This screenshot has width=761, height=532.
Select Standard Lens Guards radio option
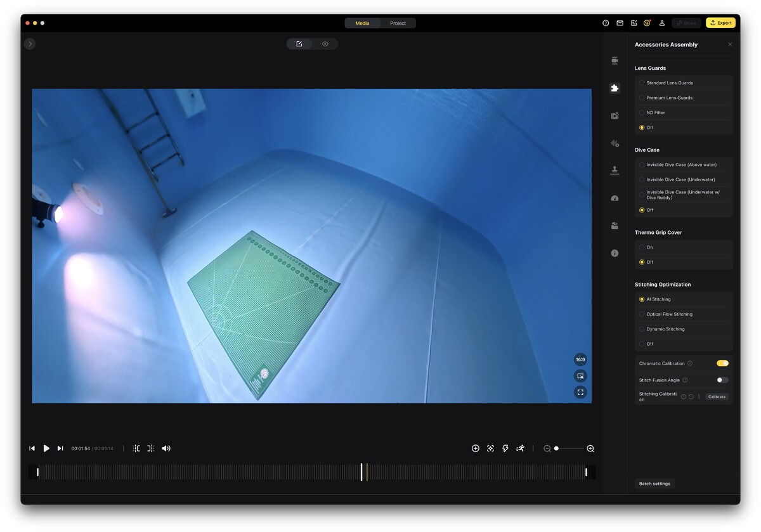pyautogui.click(x=642, y=83)
